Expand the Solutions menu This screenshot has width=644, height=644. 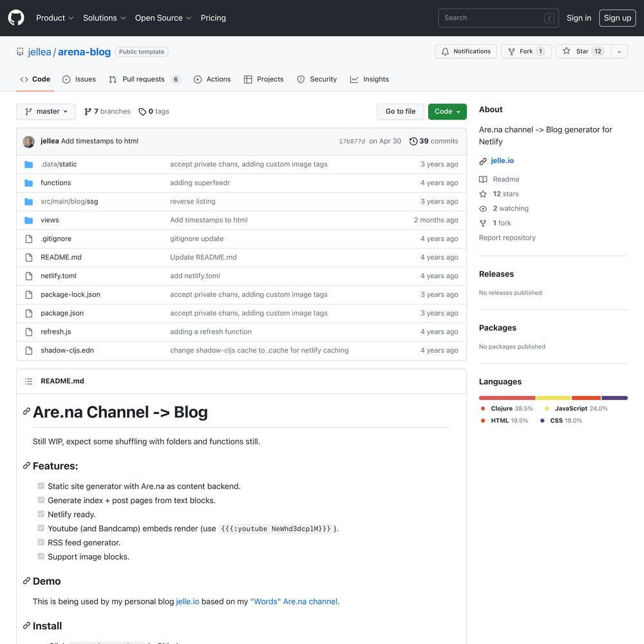(x=104, y=18)
